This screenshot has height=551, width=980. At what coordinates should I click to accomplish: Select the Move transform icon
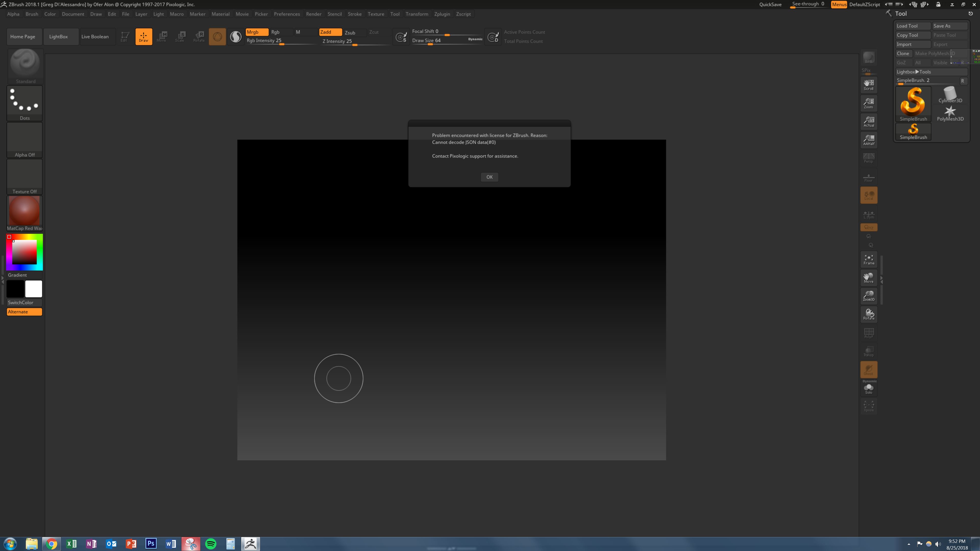[x=162, y=36]
